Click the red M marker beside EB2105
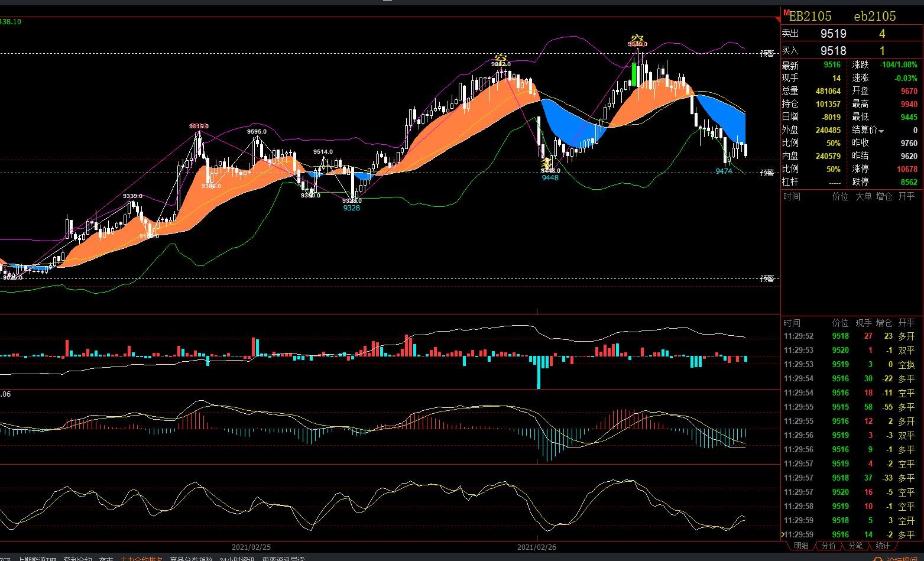The width and height of the screenshot is (924, 561). click(786, 12)
